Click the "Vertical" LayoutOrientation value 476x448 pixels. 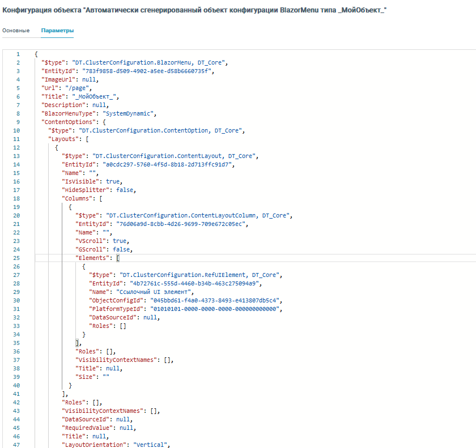click(x=151, y=445)
